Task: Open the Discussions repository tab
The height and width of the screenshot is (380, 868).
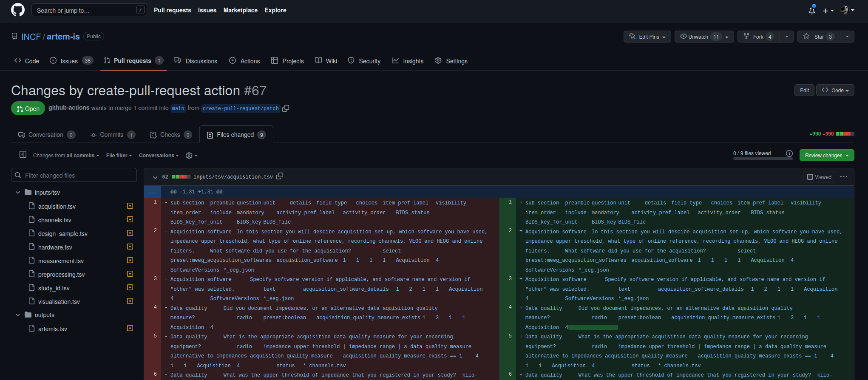Action: (x=196, y=61)
